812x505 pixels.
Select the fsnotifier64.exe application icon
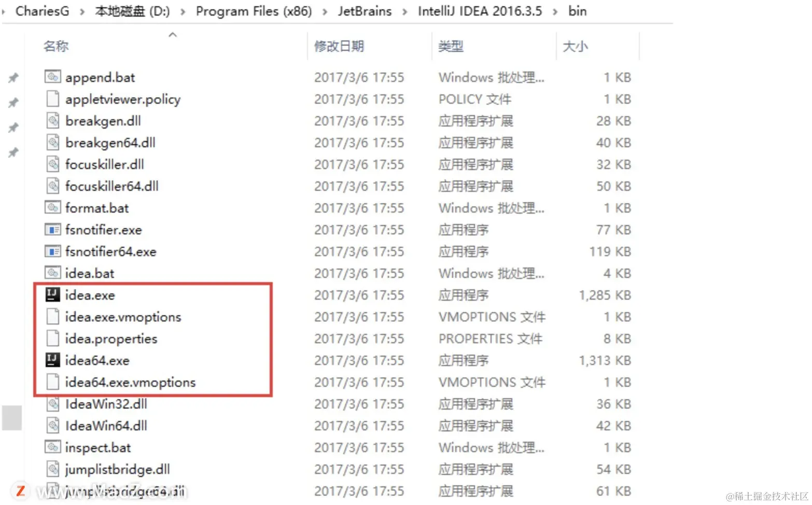click(x=52, y=251)
